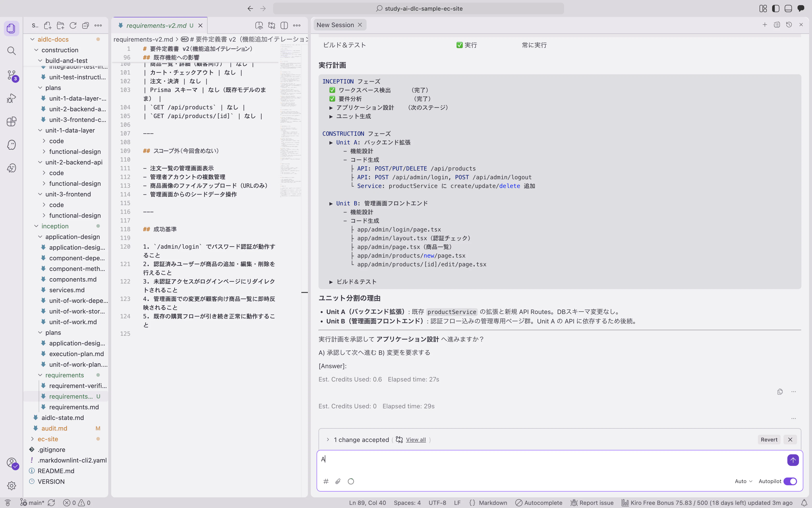
Task: Open explorer more actions menu
Action: [x=98, y=25]
